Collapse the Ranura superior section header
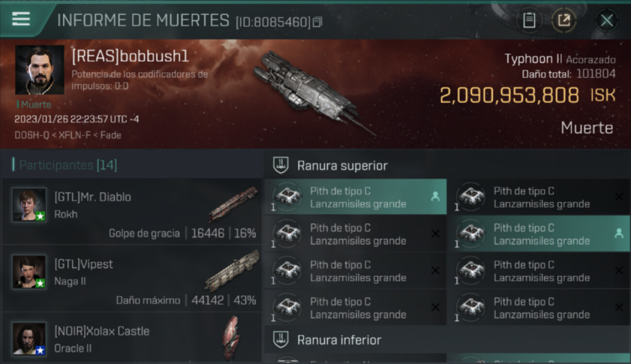The height and width of the screenshot is (364, 631). pyautogui.click(x=447, y=165)
